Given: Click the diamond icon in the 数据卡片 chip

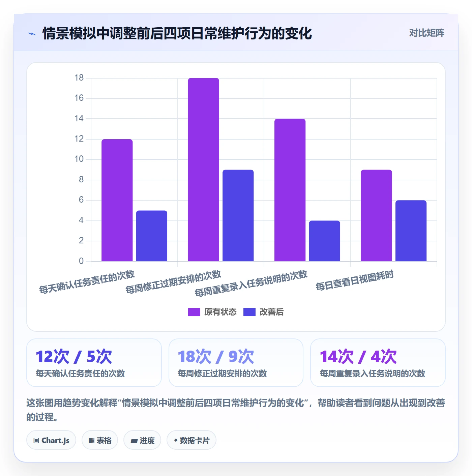Looking at the screenshot, I should pyautogui.click(x=176, y=440).
